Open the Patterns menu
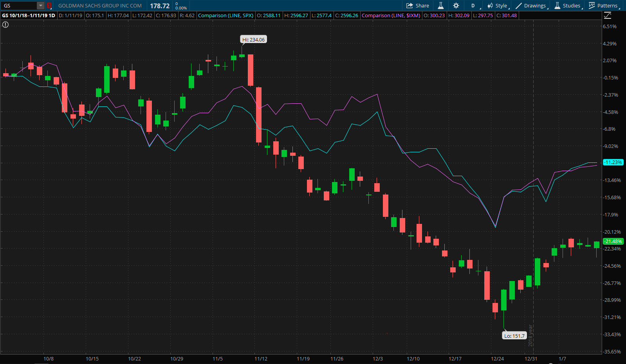 tap(604, 5)
